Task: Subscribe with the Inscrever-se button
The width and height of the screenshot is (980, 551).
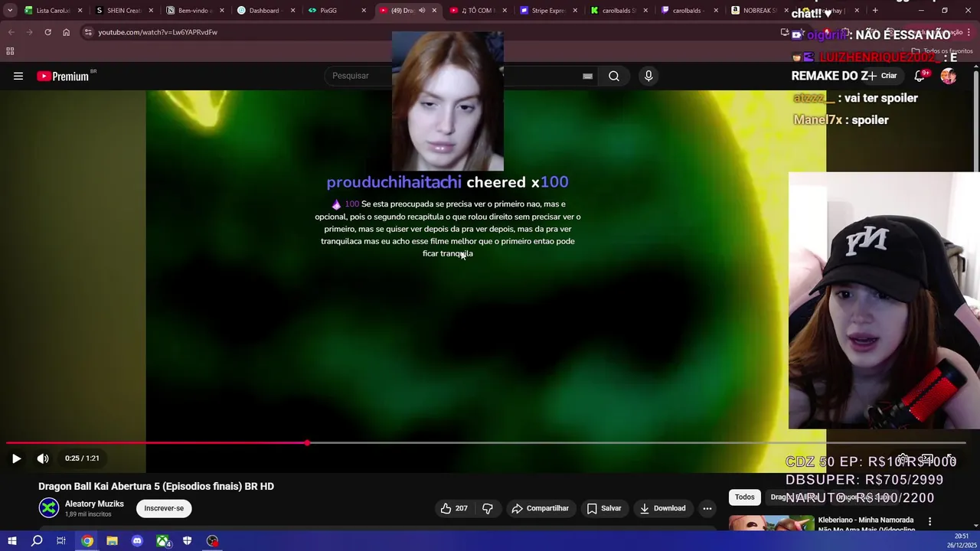Action: coord(164,508)
